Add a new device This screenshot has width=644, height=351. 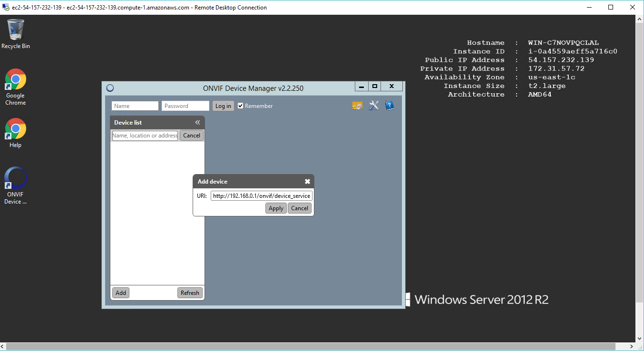click(x=120, y=292)
